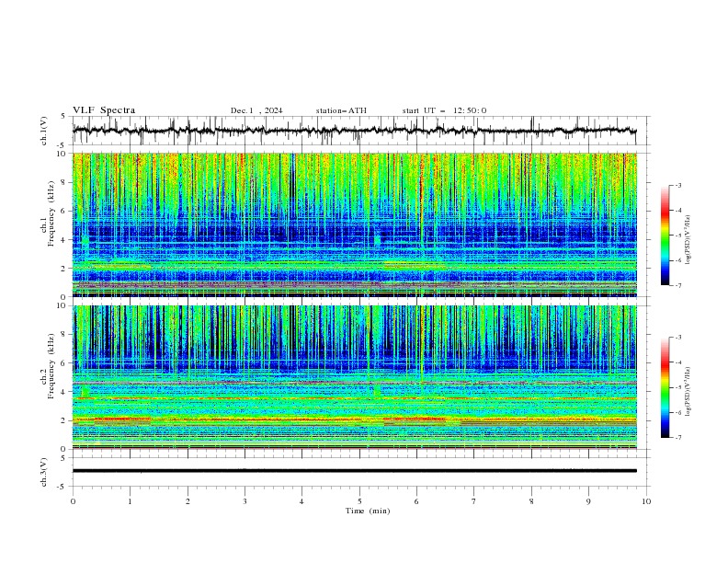Click time axis tick label '0'
The height and width of the screenshot is (563, 728).
[x=73, y=501]
